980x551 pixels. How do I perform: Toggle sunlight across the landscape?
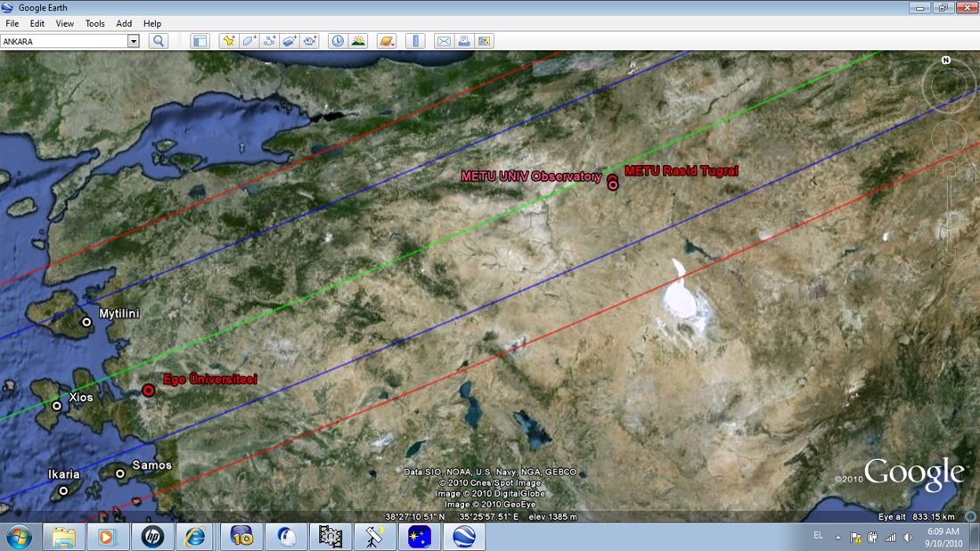(358, 41)
